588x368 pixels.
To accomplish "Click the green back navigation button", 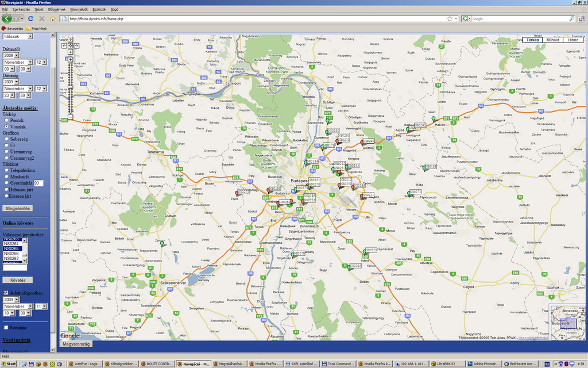I will coord(7,19).
